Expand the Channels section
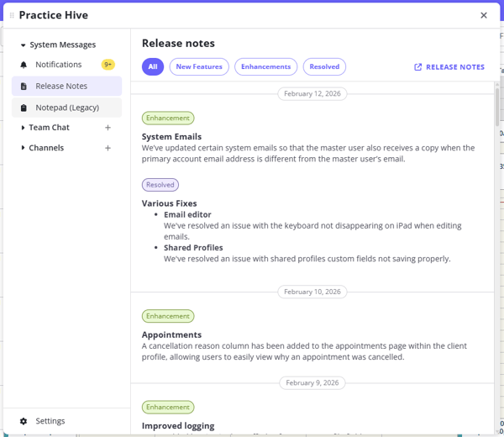 click(x=23, y=148)
